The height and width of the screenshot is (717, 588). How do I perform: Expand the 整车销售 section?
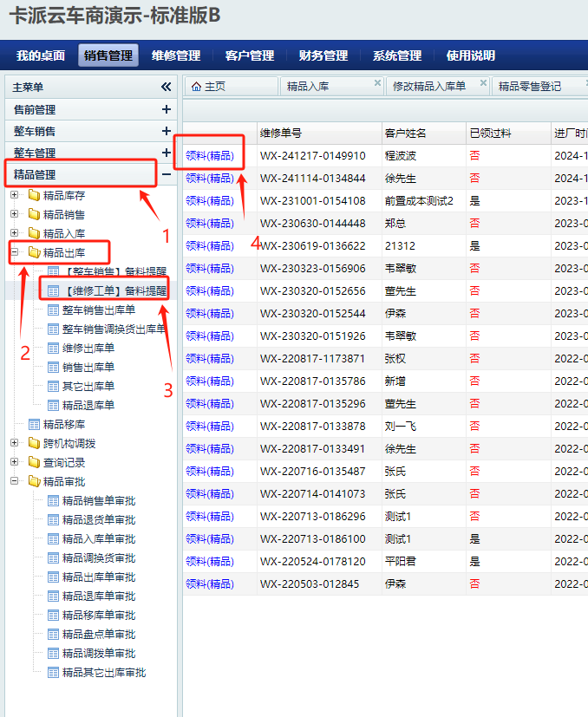click(166, 131)
